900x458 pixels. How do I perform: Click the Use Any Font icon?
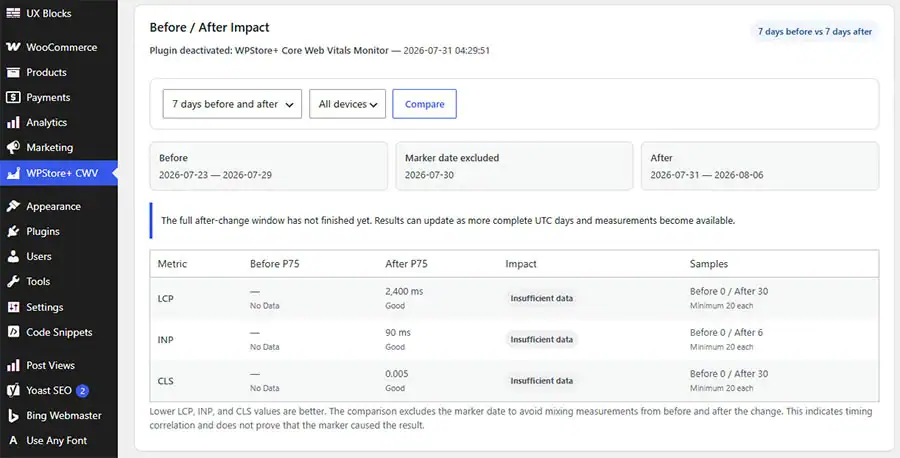[13, 440]
